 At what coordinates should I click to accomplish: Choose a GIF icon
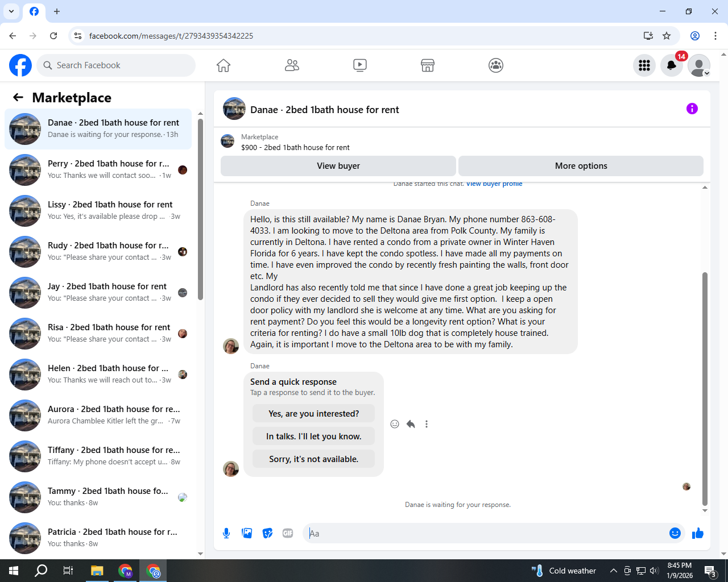pos(288,533)
